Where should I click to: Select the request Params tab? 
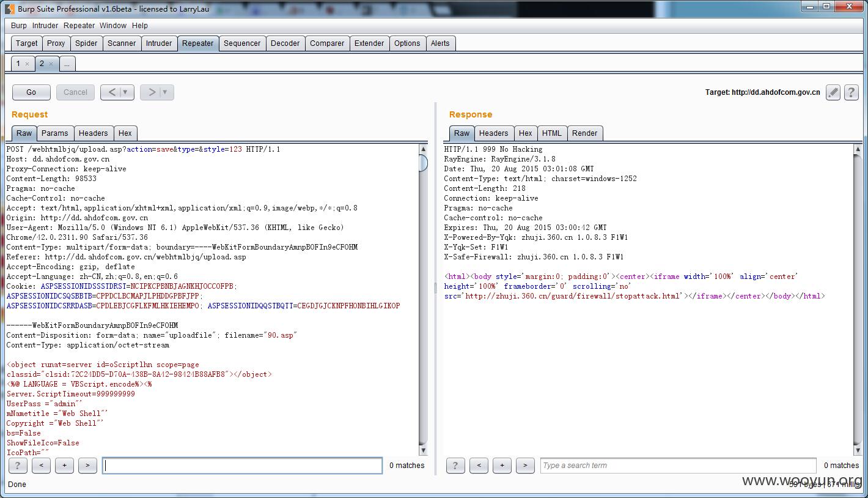coord(55,133)
